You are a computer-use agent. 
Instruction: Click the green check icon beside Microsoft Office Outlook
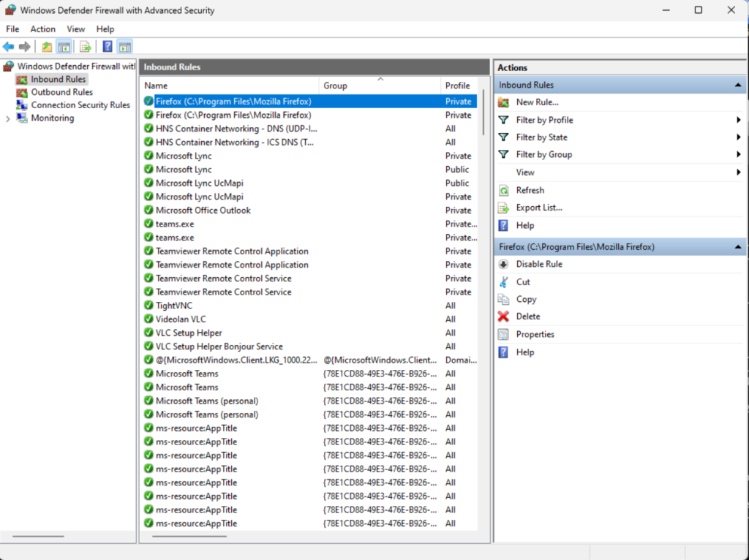click(148, 210)
